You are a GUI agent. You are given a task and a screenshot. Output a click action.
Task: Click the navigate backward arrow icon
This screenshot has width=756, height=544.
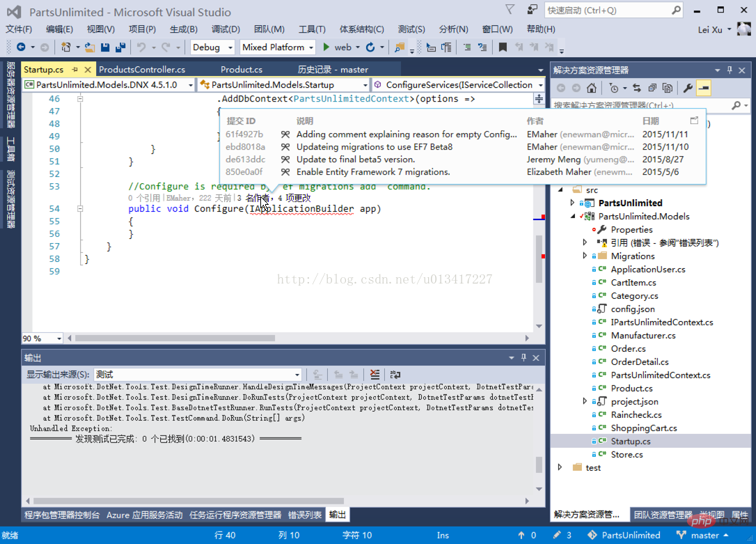(21, 47)
